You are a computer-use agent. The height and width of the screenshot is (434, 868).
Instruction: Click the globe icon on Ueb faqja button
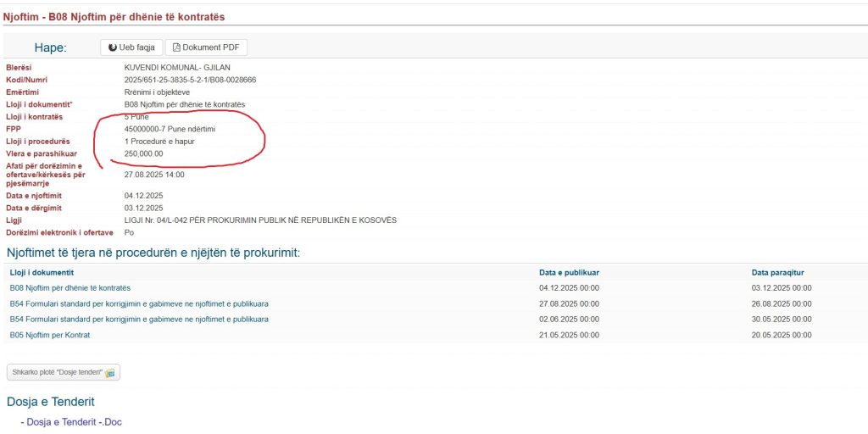pyautogui.click(x=113, y=47)
